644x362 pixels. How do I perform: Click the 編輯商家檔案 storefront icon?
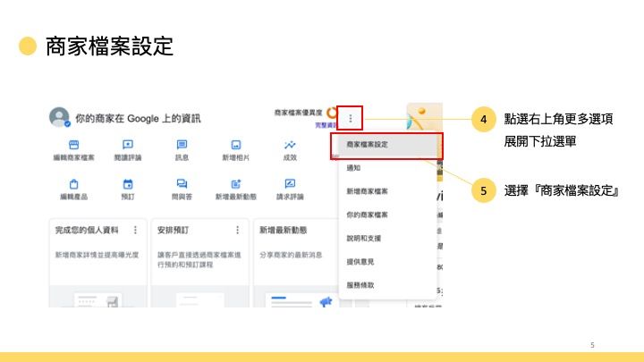[x=74, y=145]
